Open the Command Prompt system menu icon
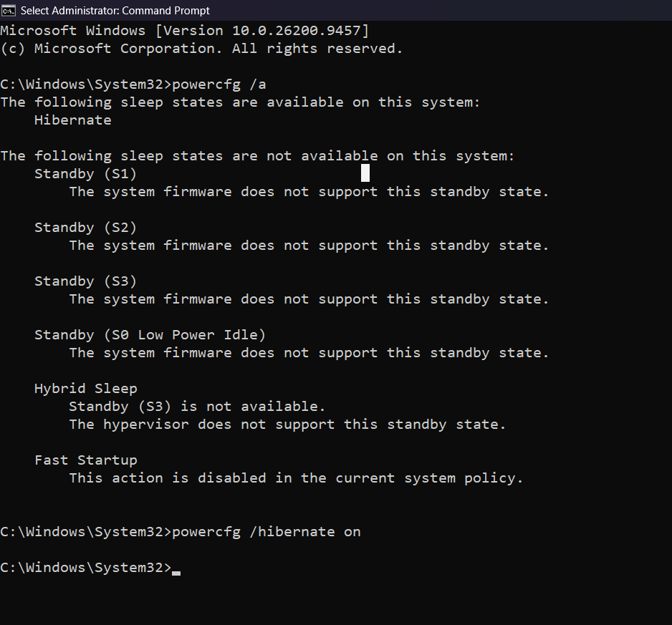 pos(8,10)
